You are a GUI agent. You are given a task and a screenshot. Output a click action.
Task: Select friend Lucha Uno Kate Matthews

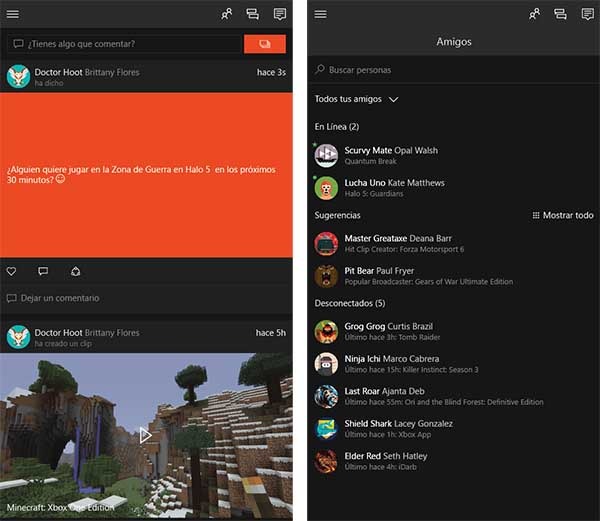[394, 188]
